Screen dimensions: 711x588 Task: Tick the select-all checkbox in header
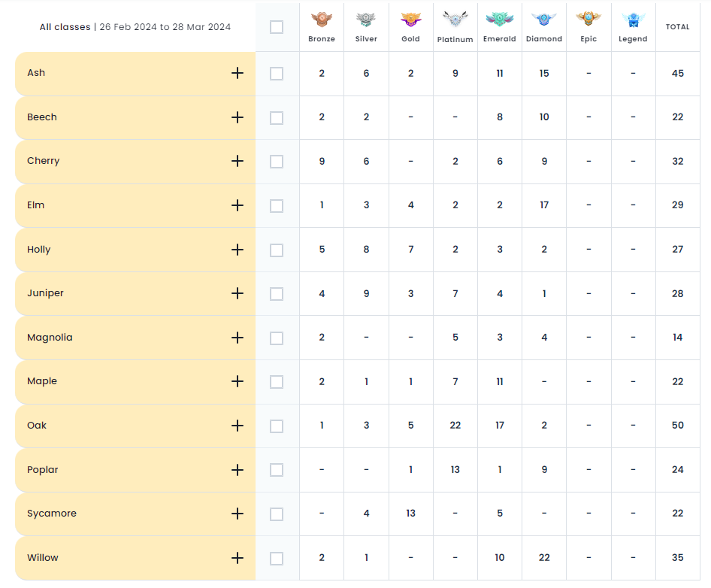(x=277, y=27)
